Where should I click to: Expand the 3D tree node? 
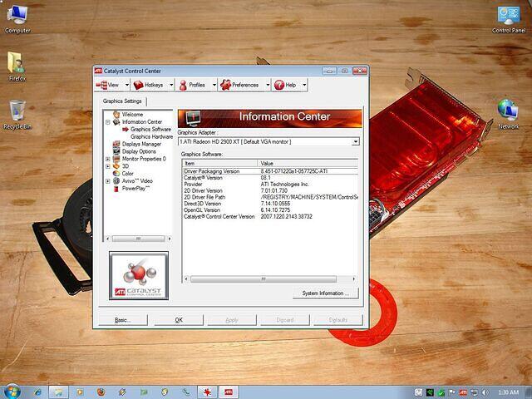107,166
